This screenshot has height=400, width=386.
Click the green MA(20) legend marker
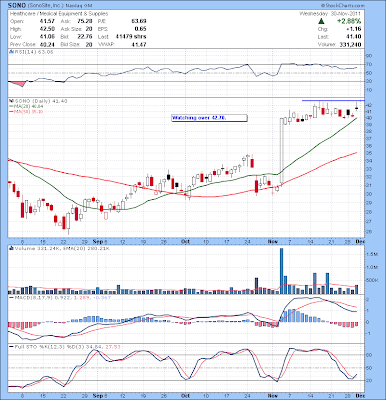tap(11, 106)
